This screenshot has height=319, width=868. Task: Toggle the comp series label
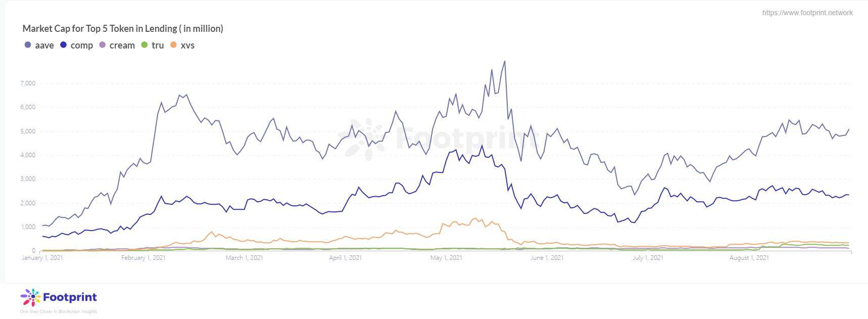coord(82,45)
